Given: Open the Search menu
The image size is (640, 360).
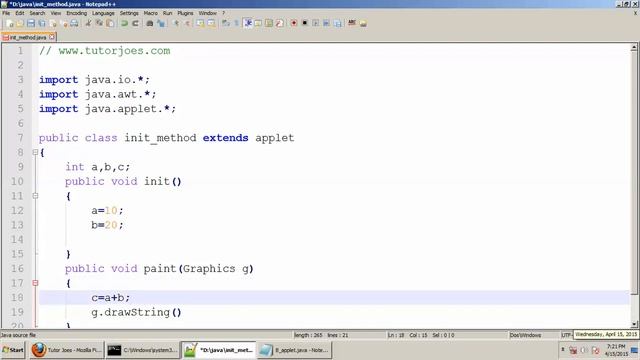Looking at the screenshot, I should (37, 13).
